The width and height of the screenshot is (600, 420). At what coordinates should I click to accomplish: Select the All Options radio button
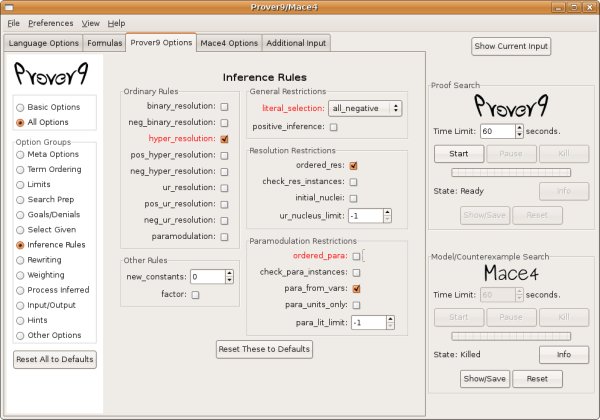[42, 122]
